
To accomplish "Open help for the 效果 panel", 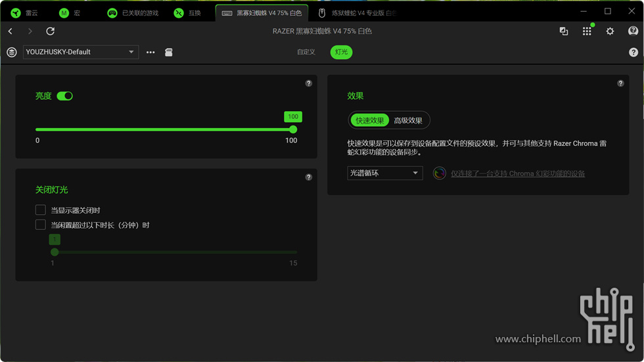I will point(620,83).
